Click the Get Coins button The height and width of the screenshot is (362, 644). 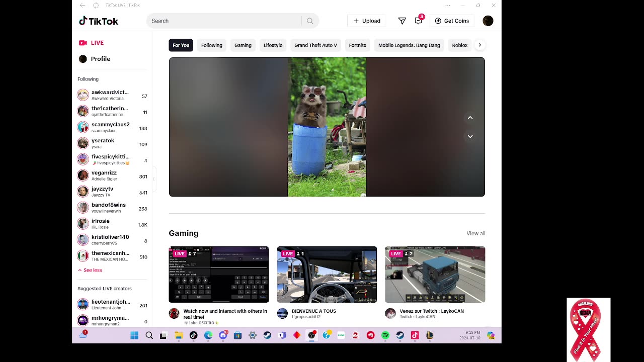click(x=452, y=21)
